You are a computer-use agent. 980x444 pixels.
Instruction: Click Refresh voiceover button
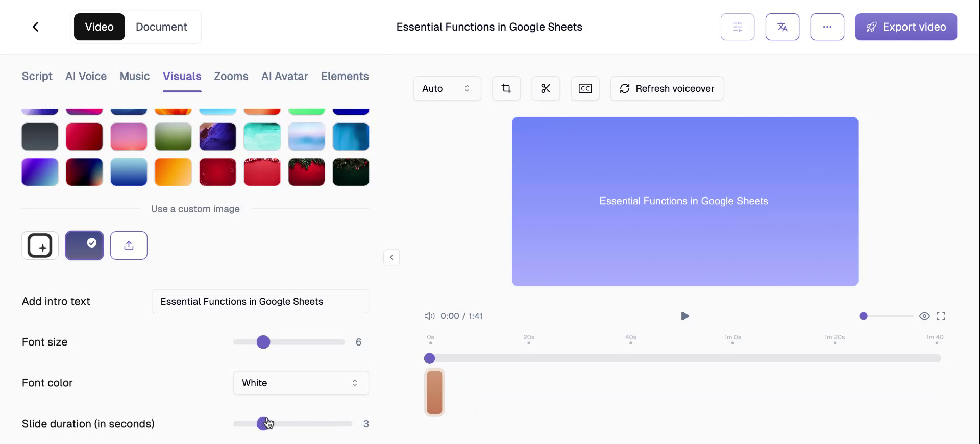click(666, 89)
